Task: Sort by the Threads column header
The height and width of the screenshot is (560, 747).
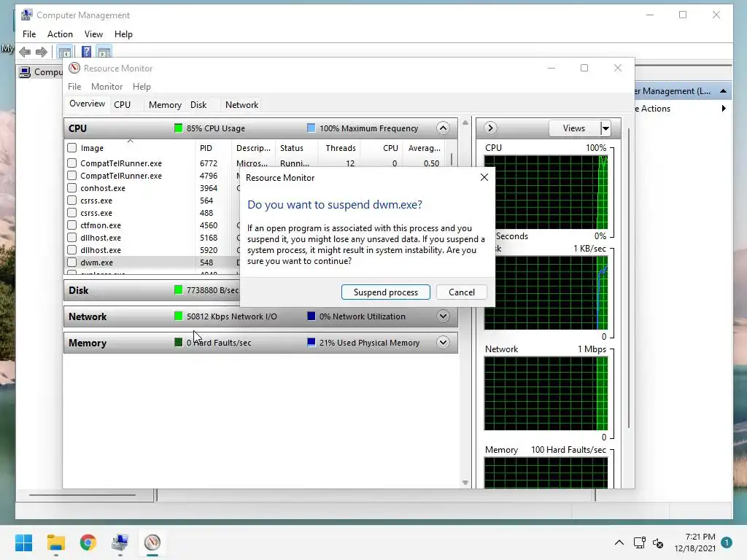Action: coord(340,148)
